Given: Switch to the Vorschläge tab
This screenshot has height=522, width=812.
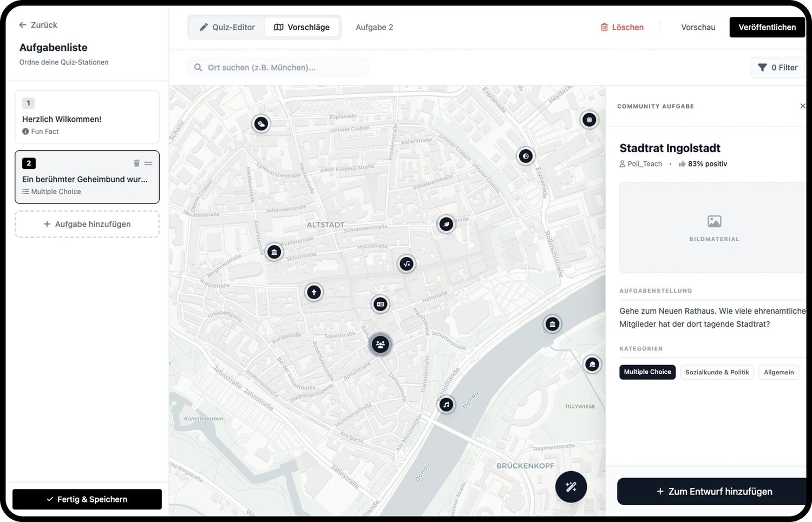Looking at the screenshot, I should pyautogui.click(x=302, y=27).
